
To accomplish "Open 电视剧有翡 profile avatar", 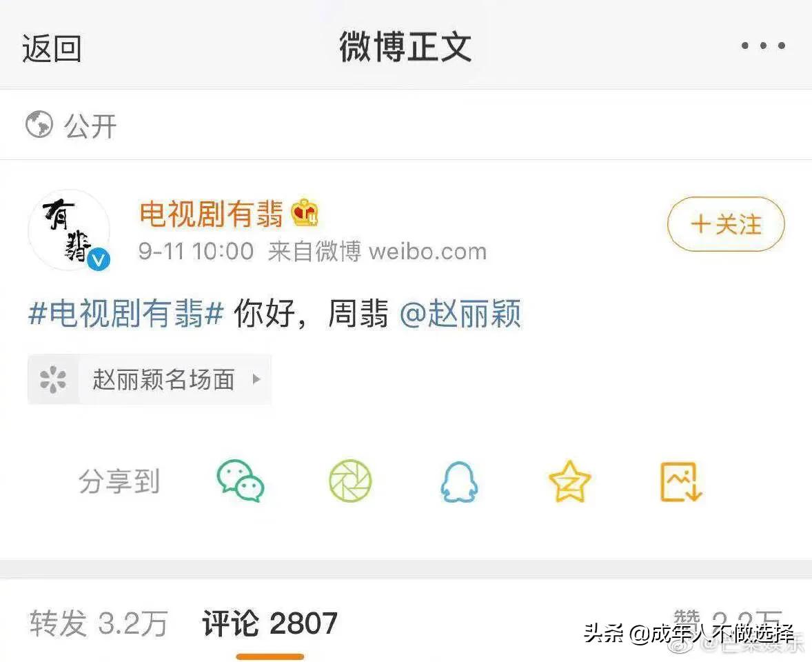I will click(x=69, y=230).
